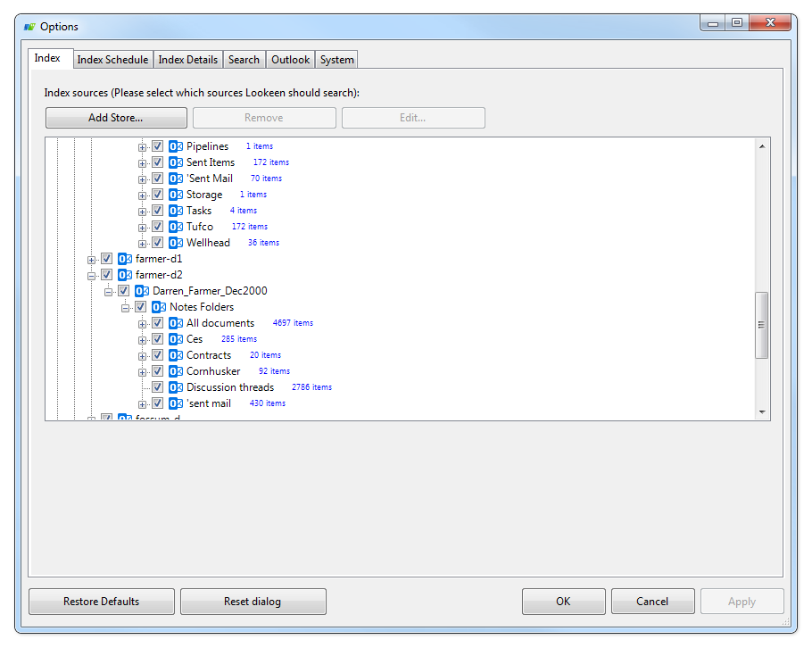This screenshot has width=812, height=648.
Task: Disable indexing of the farmer-d2 store checkbox
Action: 107,275
